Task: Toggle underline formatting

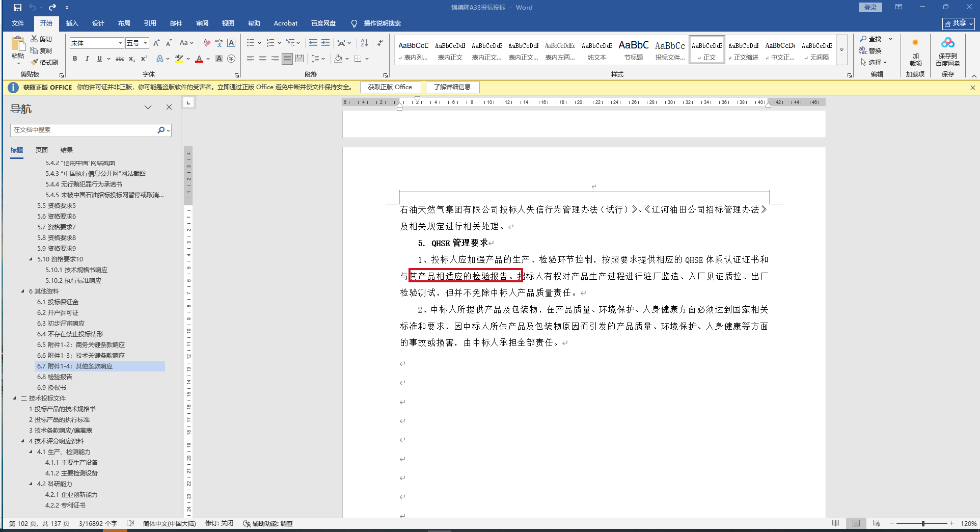Action: click(x=99, y=59)
